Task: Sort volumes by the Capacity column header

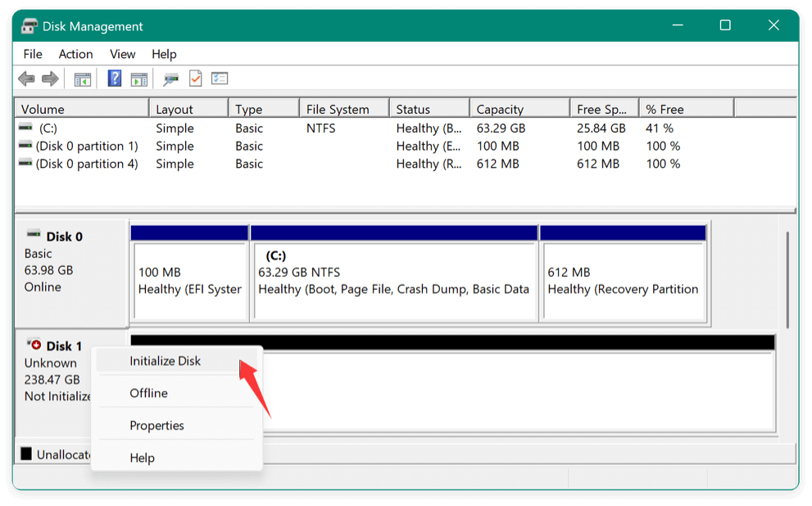Action: click(500, 107)
